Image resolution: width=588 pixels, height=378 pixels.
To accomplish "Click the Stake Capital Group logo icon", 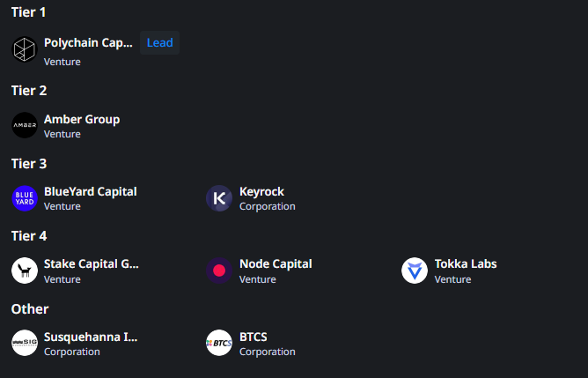I will 25,271.
